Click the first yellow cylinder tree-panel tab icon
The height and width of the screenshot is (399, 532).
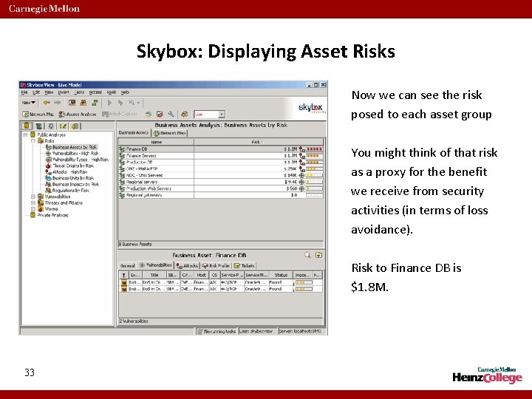pos(27,126)
